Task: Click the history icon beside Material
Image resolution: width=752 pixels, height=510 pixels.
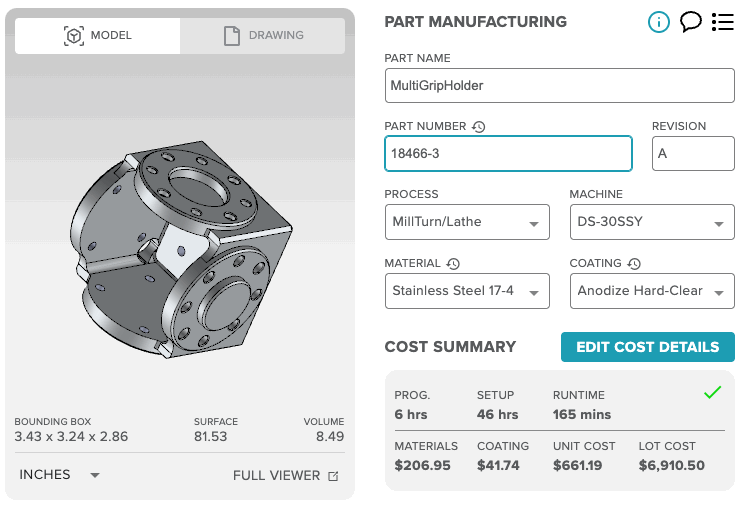Action: coord(453,264)
